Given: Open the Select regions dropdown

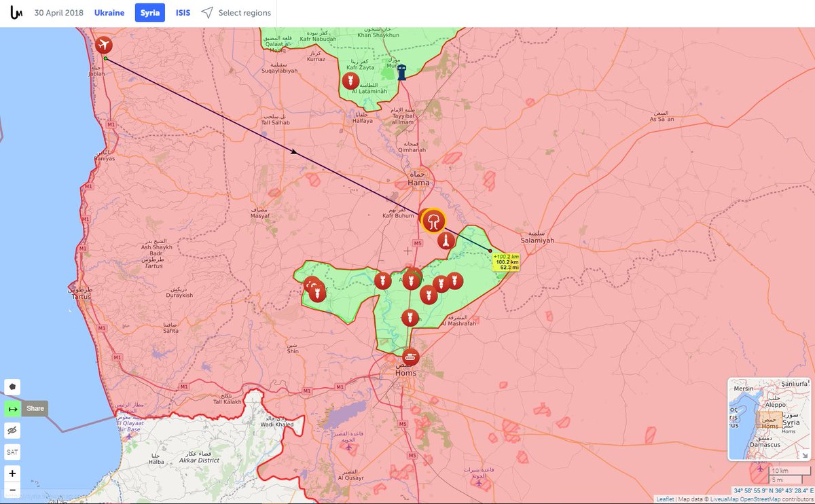Looking at the screenshot, I should (x=236, y=13).
